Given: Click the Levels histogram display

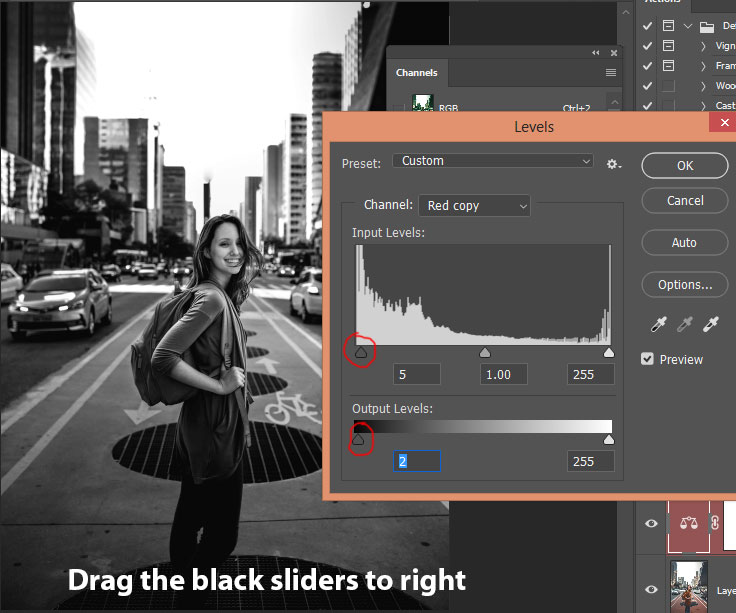Looking at the screenshot, I should (483, 295).
